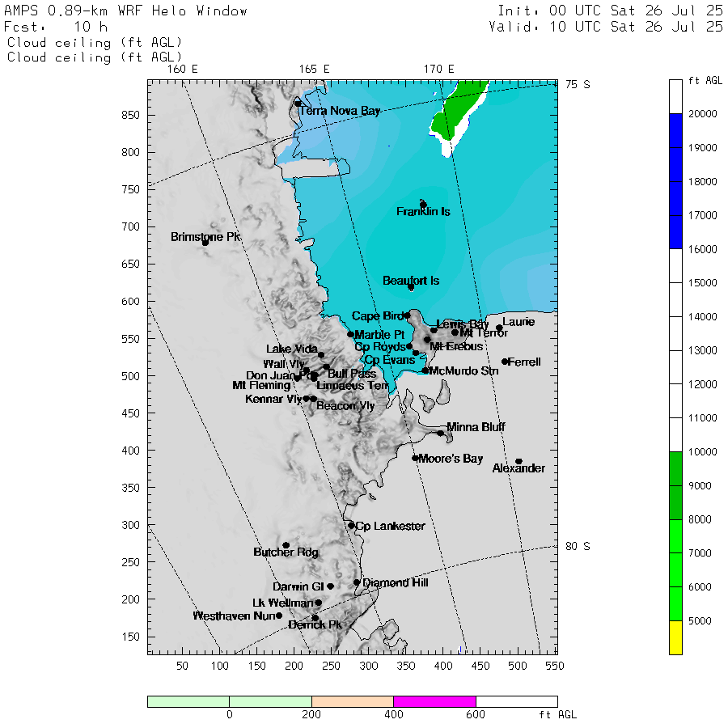Select the dark green 9000–10000 ft swatch
Screen dimensions: 728x728
coord(675,468)
